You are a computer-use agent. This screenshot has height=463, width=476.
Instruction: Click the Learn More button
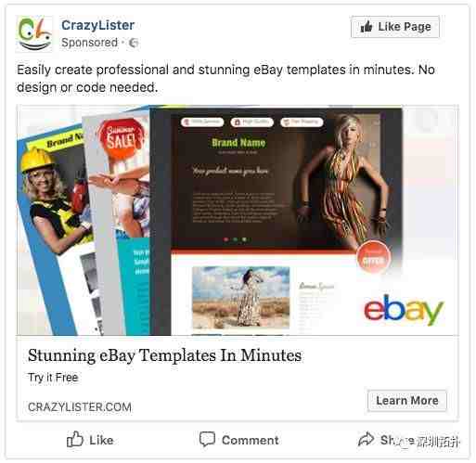407,401
